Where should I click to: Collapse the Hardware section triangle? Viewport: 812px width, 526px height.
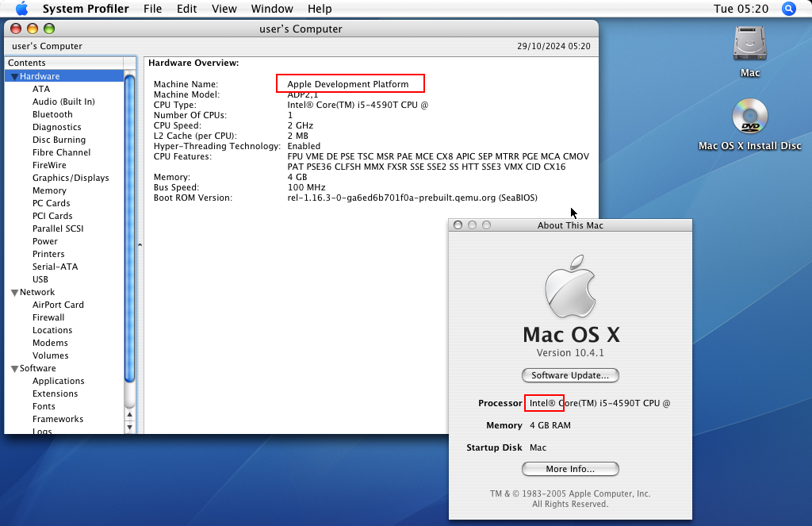[x=14, y=77]
